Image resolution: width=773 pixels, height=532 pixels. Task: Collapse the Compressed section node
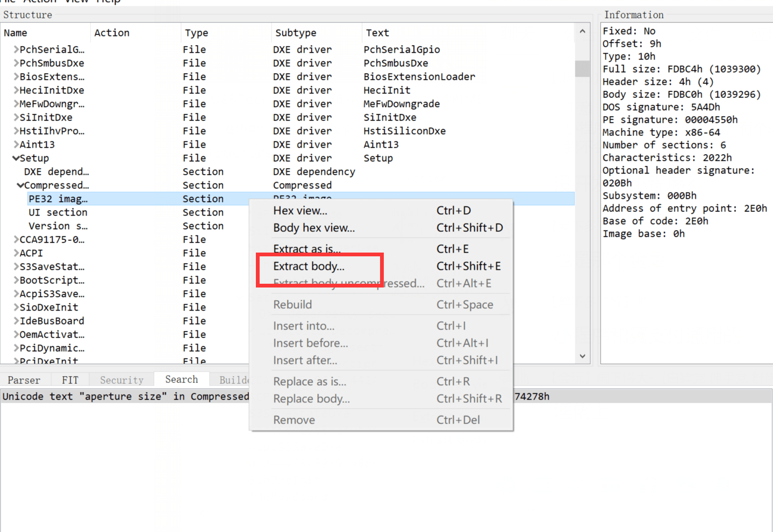(20, 185)
